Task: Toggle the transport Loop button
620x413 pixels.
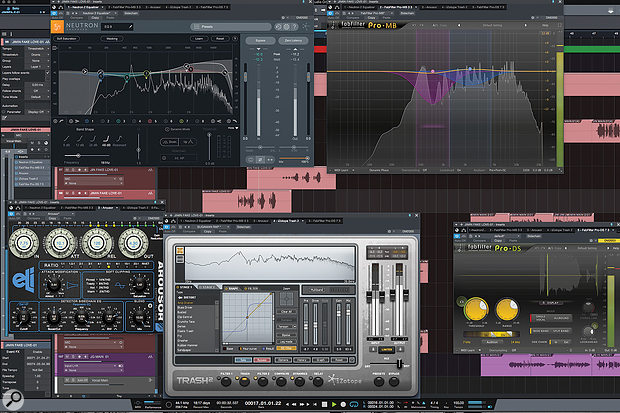Action: point(354,404)
